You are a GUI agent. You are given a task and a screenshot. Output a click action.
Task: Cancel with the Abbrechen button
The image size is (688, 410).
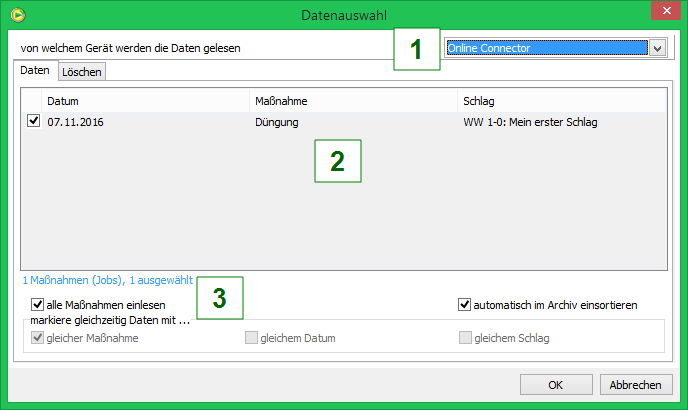pyautogui.click(x=635, y=385)
